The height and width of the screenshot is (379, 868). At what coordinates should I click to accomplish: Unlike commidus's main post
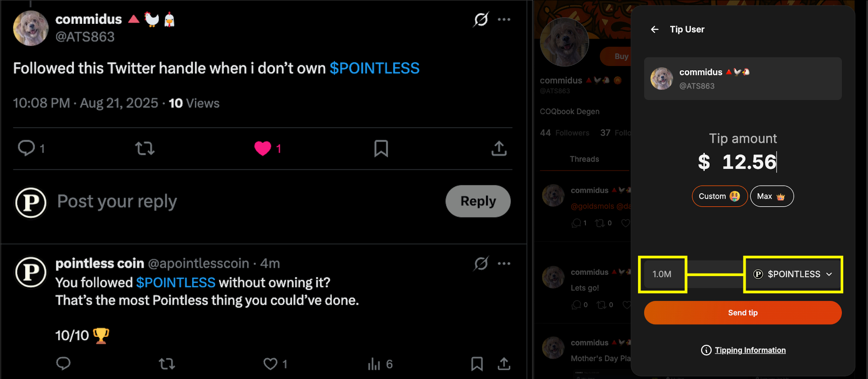[263, 148]
